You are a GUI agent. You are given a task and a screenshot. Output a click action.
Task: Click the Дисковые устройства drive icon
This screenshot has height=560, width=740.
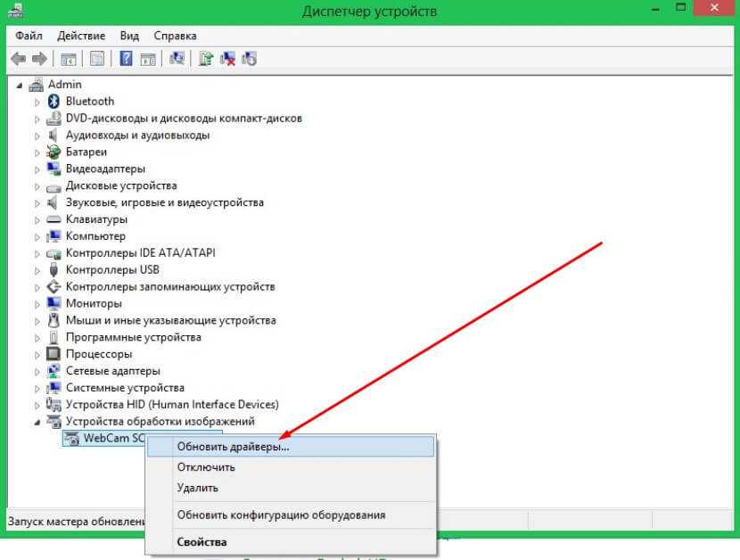pyautogui.click(x=53, y=187)
